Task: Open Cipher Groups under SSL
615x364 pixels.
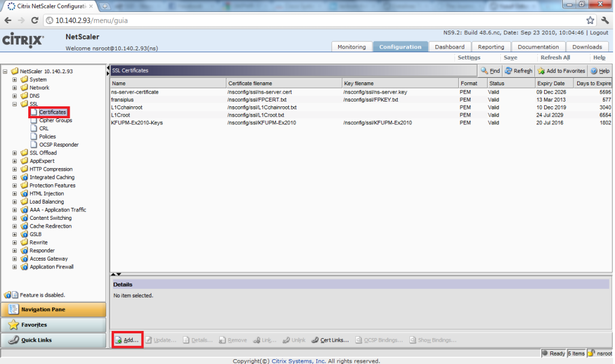Action: (x=55, y=120)
